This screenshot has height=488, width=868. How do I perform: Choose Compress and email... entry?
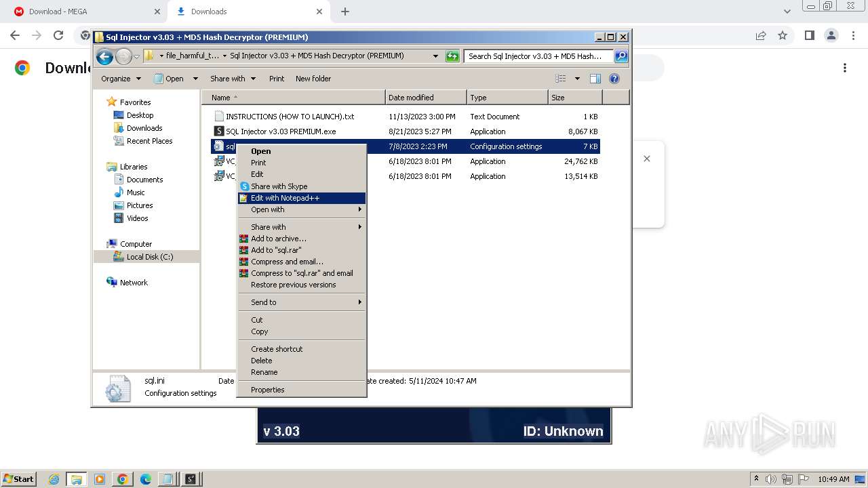pyautogui.click(x=302, y=262)
